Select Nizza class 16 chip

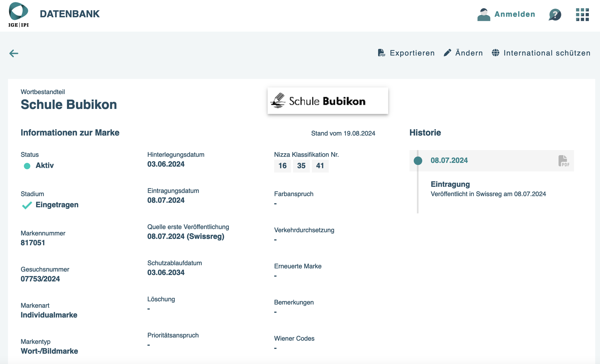[282, 166]
